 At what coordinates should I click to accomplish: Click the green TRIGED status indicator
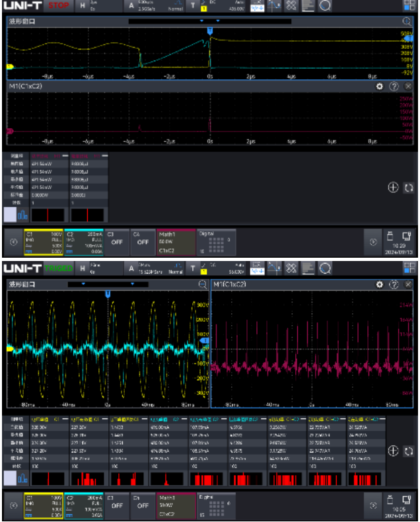57,268
